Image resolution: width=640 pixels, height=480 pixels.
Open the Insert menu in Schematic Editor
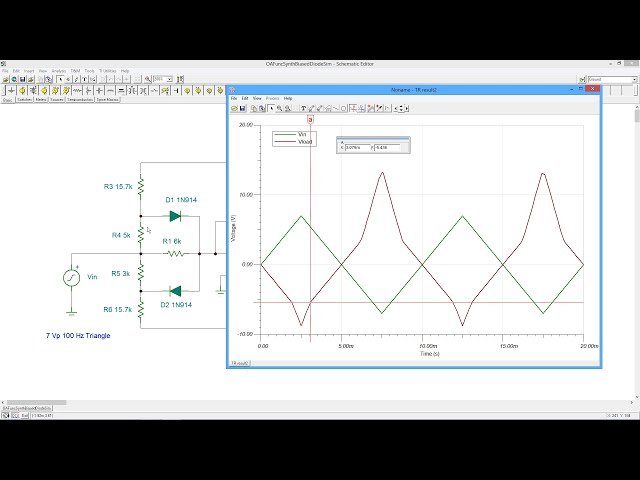29,71
